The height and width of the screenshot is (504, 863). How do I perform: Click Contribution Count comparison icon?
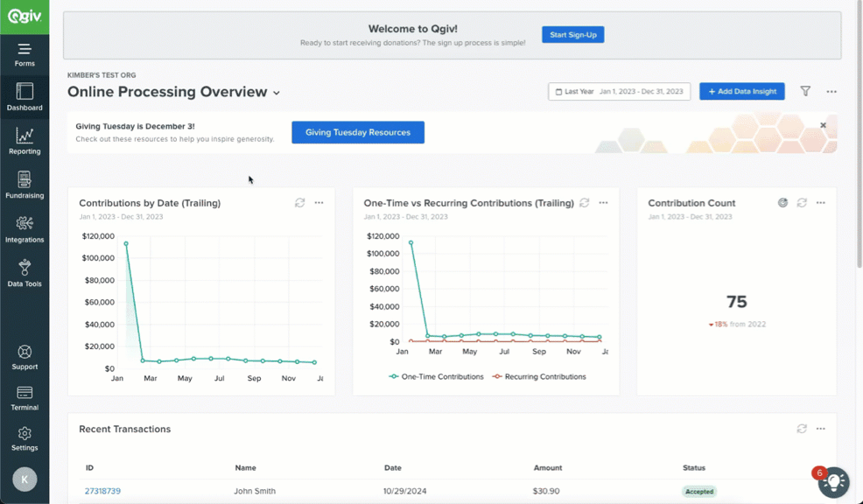click(x=782, y=203)
